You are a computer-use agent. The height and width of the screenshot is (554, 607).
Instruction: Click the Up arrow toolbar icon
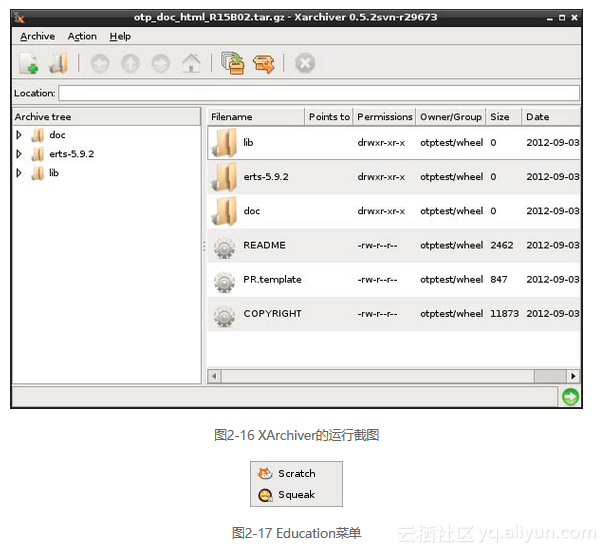130,63
